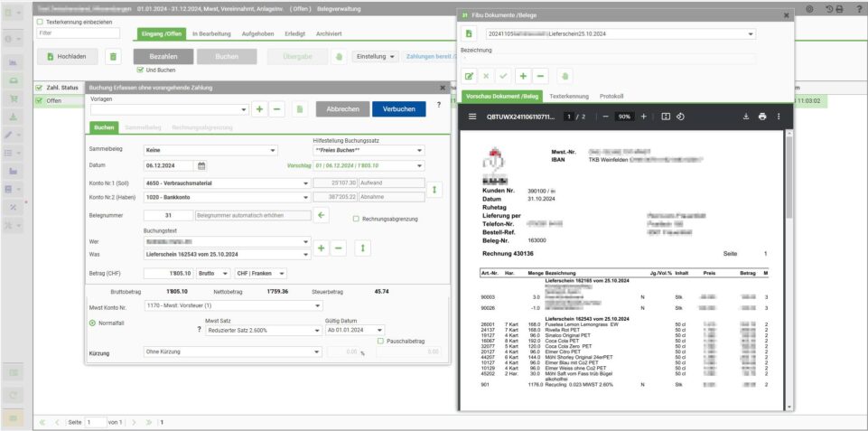The image size is (868, 431).
Task: Open the Vorlagen dropdown
Action: [245, 110]
